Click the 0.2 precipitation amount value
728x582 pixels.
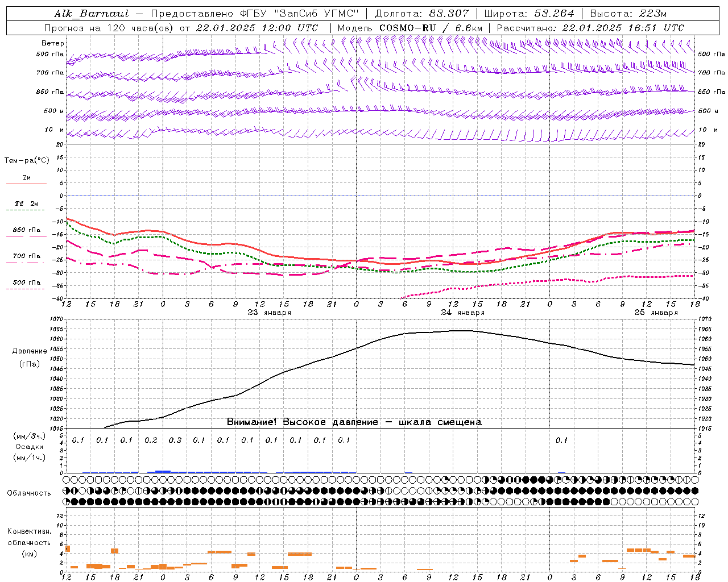pyautogui.click(x=151, y=440)
